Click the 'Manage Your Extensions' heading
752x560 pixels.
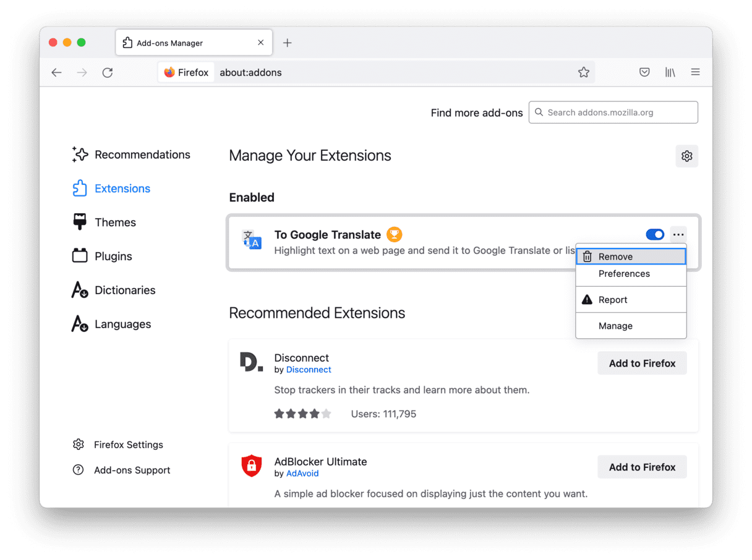click(x=310, y=156)
